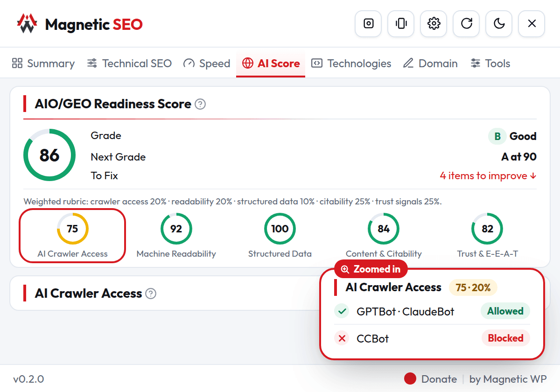
Task: Open the 'by Magnetic WP' link
Action: [x=508, y=379]
